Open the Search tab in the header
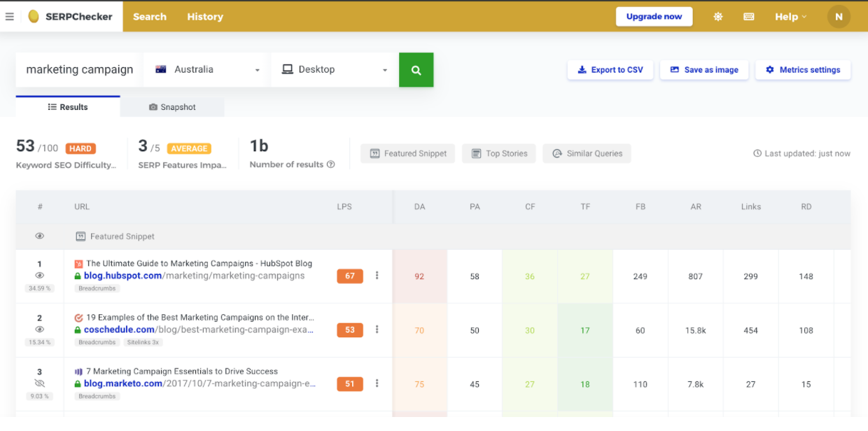This screenshot has width=868, height=431. [150, 17]
